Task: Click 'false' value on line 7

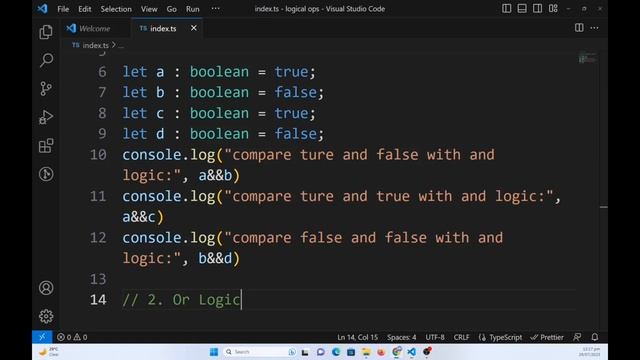Action: click(296, 93)
